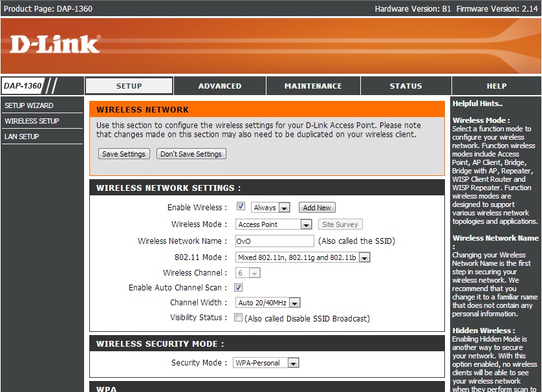Screen dimensions: 542x392
Task: Open the Maintenance tab
Action: [x=313, y=86]
